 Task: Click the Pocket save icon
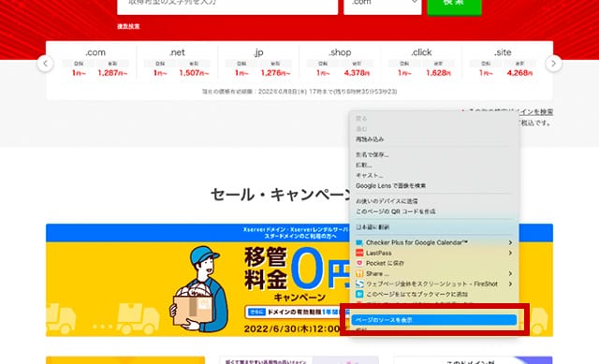click(359, 263)
